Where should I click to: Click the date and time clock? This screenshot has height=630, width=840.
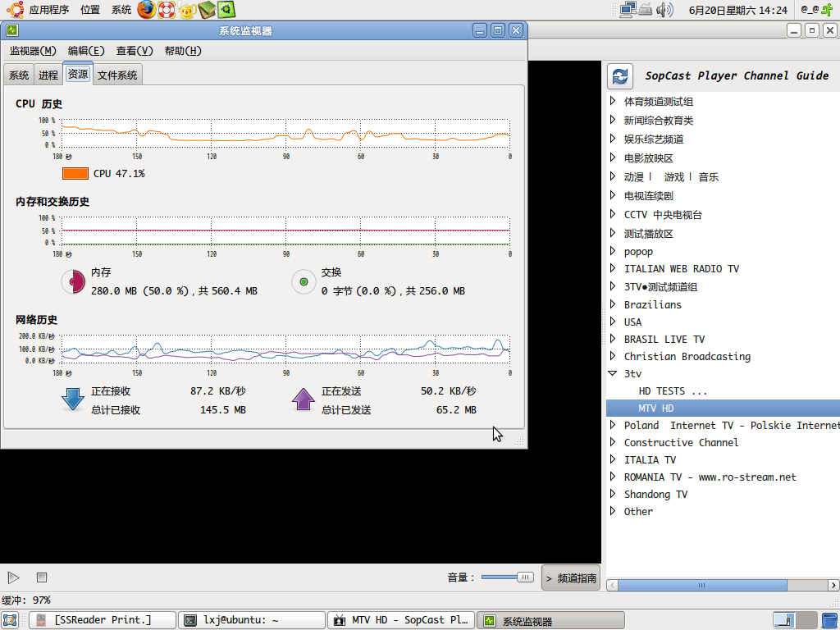click(737, 10)
